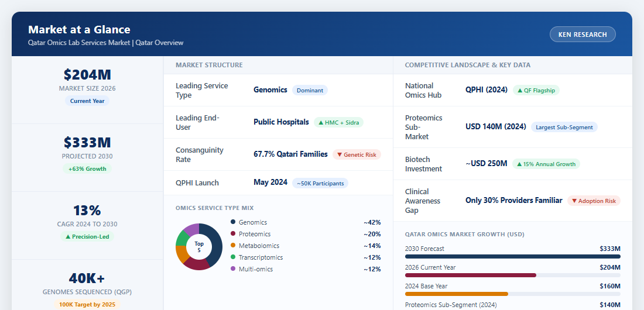644x310 pixels.
Task: Click the Adoption Risk tag
Action: (x=594, y=201)
